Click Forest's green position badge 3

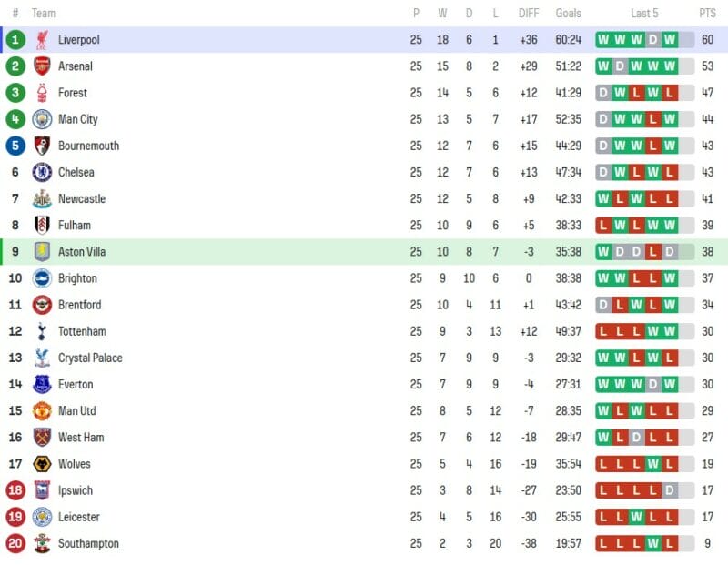point(15,93)
